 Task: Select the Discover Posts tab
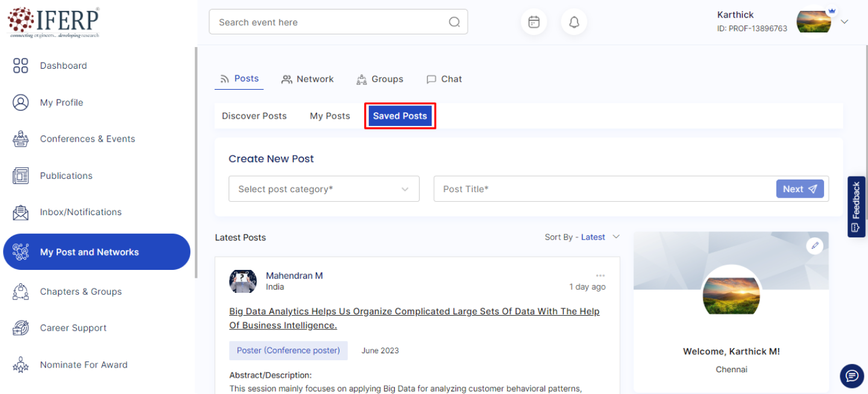point(254,116)
